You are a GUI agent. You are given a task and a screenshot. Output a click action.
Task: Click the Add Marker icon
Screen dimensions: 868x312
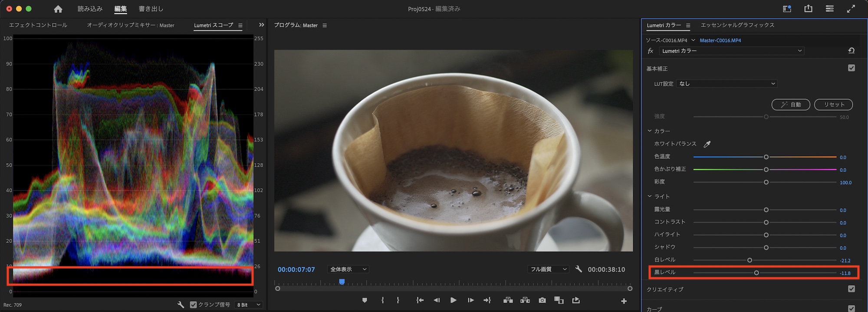tap(365, 300)
